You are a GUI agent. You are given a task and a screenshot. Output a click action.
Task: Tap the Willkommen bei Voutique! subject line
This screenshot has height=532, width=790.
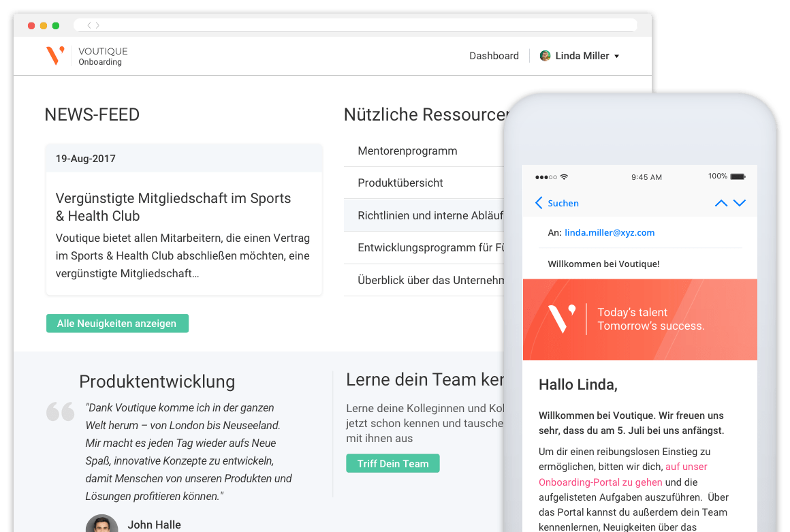point(603,264)
